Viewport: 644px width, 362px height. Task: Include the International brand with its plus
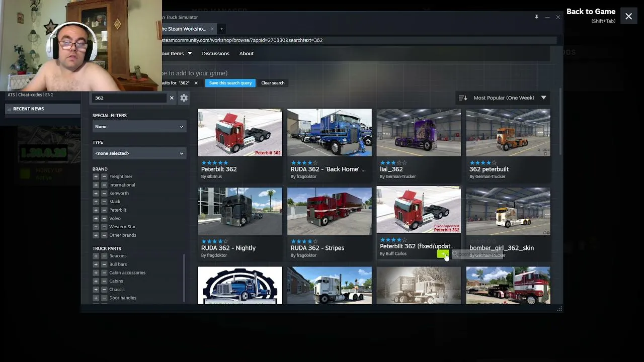(x=96, y=185)
